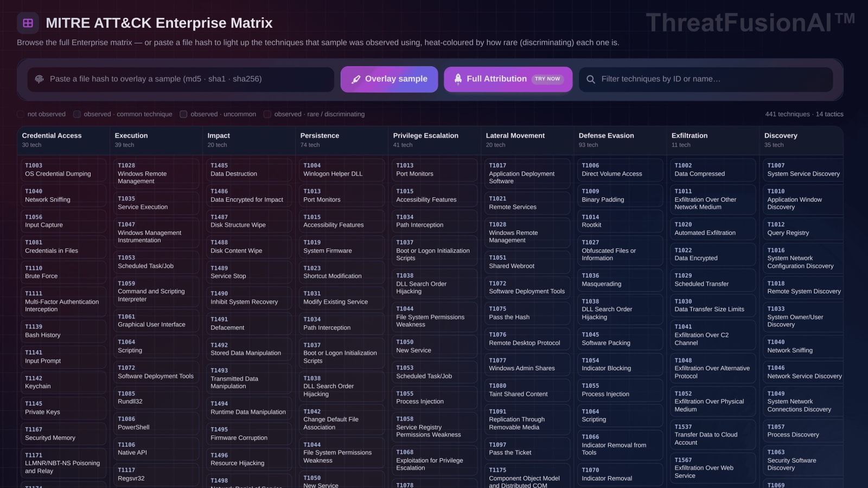Open T1068 Exploitation for Privilege Escalation
868x488 pixels.
click(435, 460)
